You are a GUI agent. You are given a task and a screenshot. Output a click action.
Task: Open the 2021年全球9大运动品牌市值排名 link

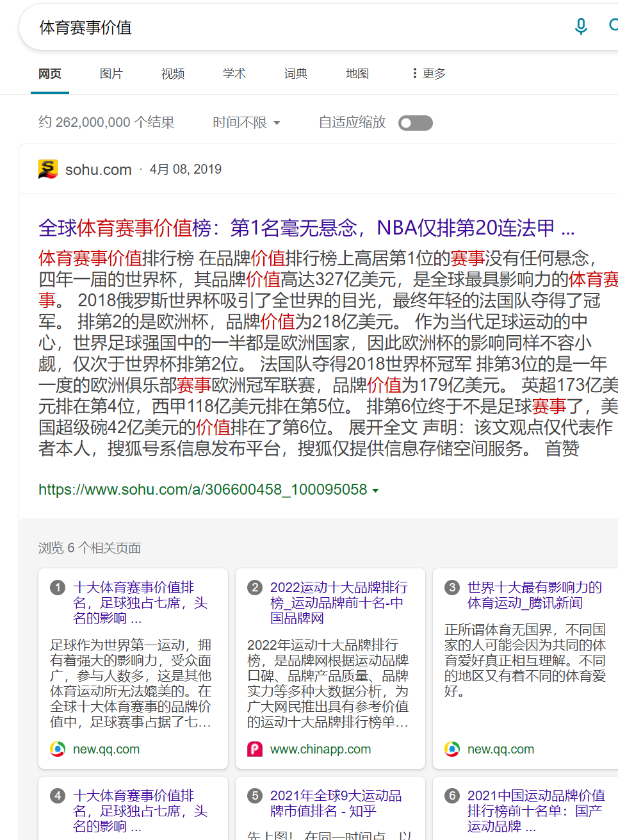[336, 803]
